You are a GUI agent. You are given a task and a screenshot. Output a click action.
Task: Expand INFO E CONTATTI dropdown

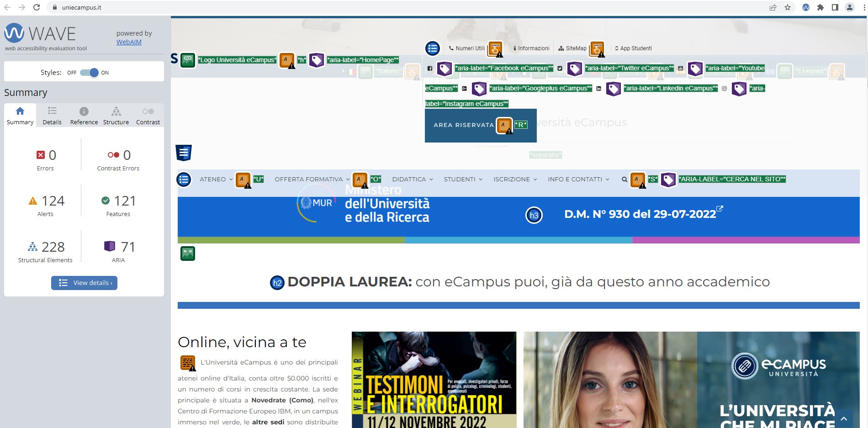(578, 180)
